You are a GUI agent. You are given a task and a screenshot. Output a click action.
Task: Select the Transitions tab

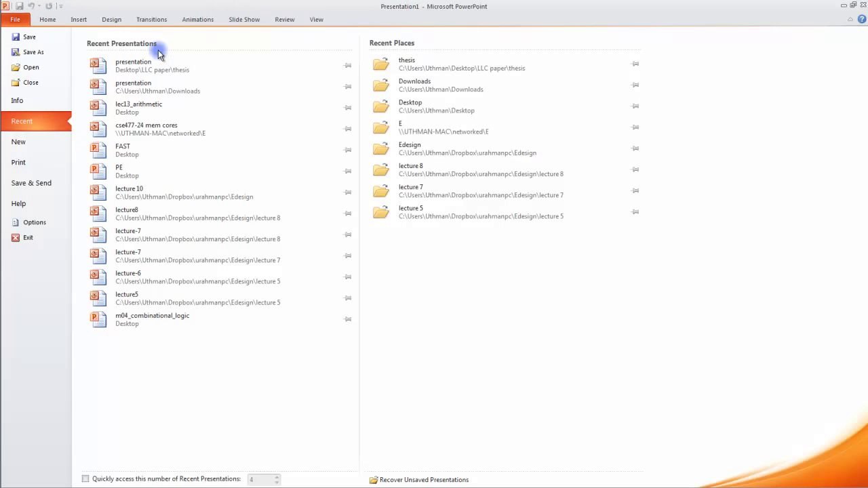coord(151,20)
